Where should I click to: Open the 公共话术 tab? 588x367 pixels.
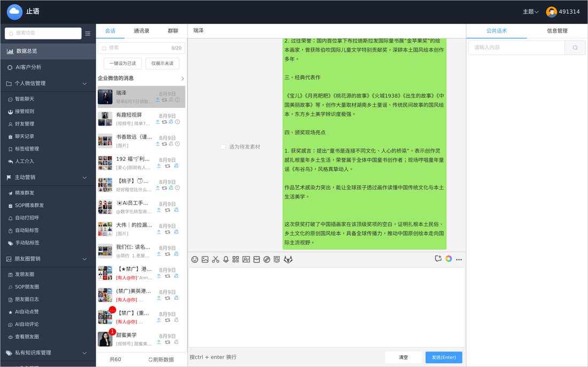[497, 31]
